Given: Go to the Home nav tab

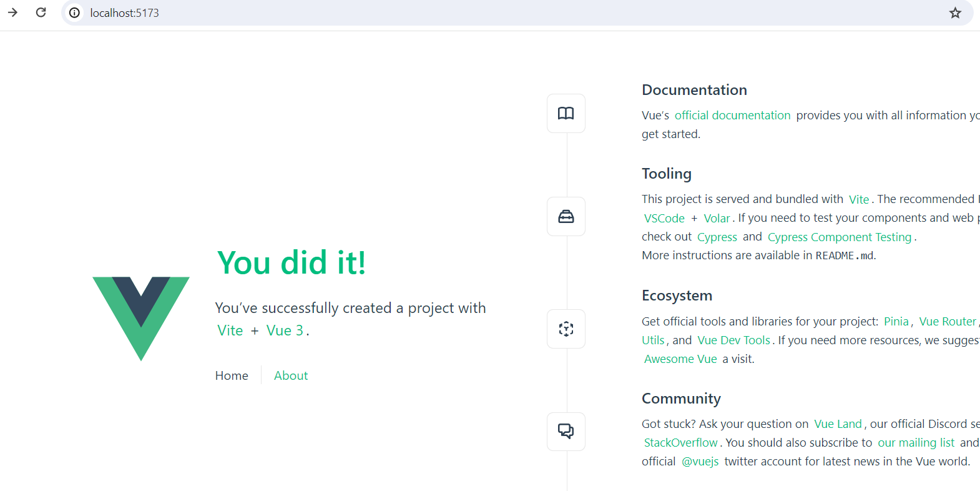Looking at the screenshot, I should click(232, 375).
